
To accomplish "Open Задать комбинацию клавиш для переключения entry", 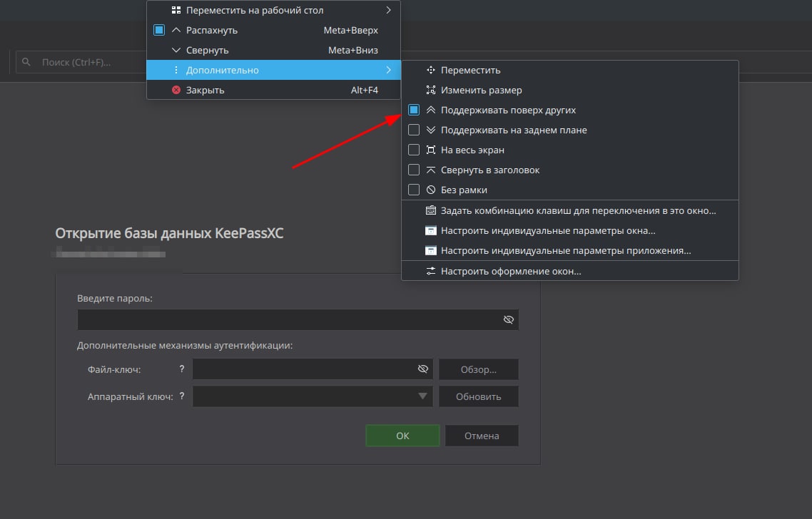I will click(569, 210).
